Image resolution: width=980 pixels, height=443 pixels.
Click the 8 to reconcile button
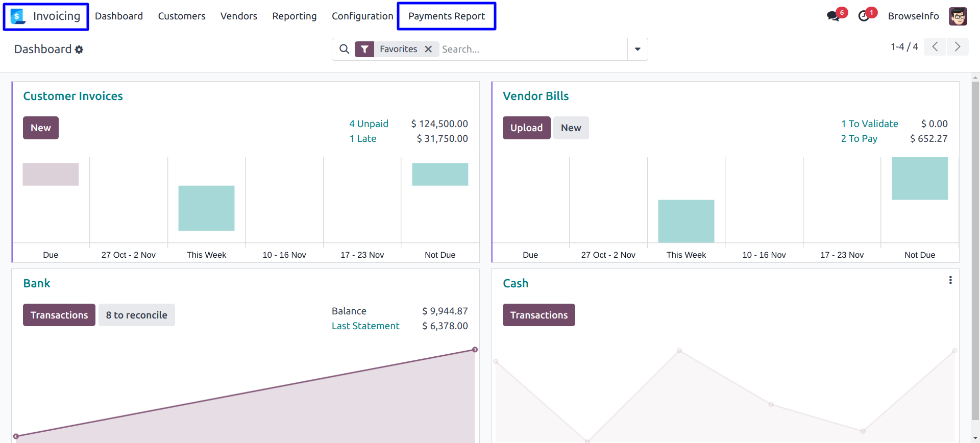(x=136, y=315)
